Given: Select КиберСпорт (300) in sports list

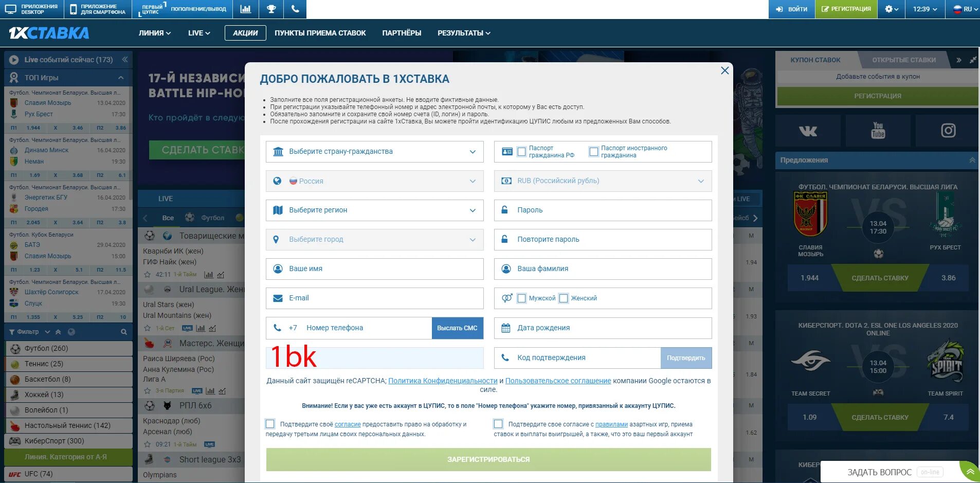Looking at the screenshot, I should tap(68, 441).
